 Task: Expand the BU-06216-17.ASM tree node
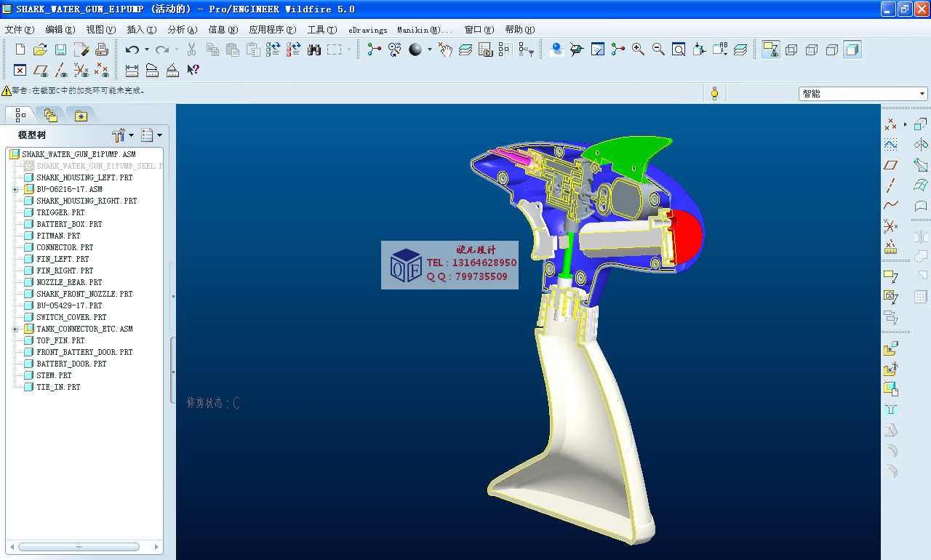coord(15,189)
